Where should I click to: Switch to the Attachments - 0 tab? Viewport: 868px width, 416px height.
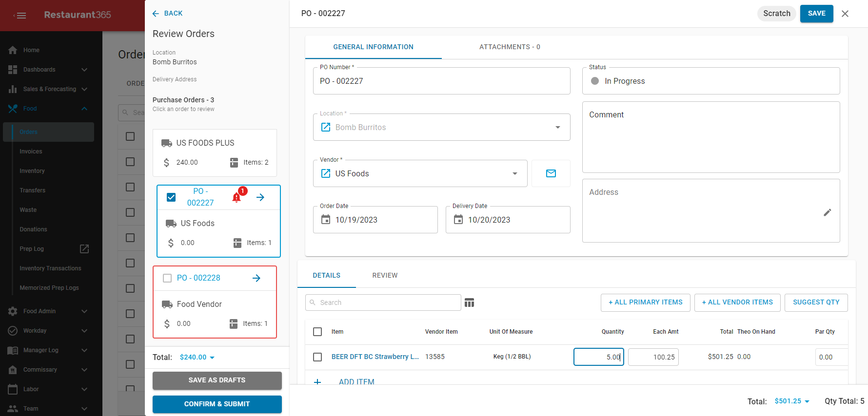coord(510,47)
